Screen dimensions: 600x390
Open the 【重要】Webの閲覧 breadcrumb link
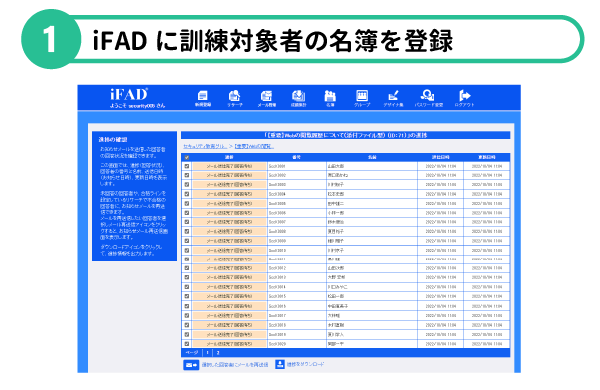tap(254, 146)
